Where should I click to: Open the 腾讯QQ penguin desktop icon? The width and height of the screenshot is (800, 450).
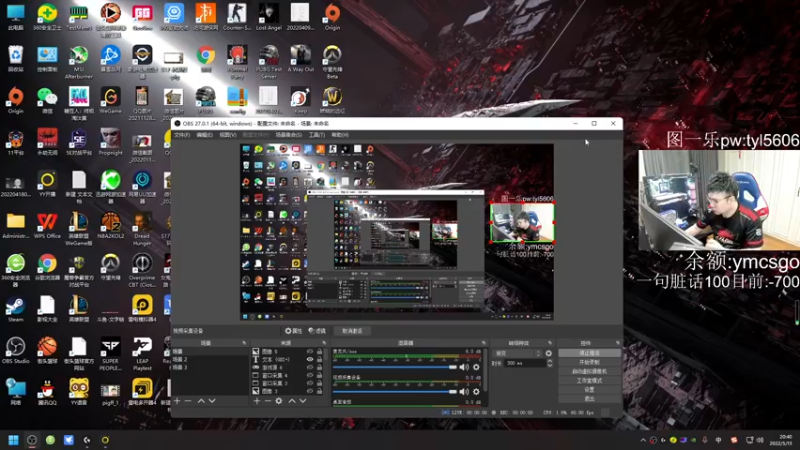pyautogui.click(x=47, y=392)
